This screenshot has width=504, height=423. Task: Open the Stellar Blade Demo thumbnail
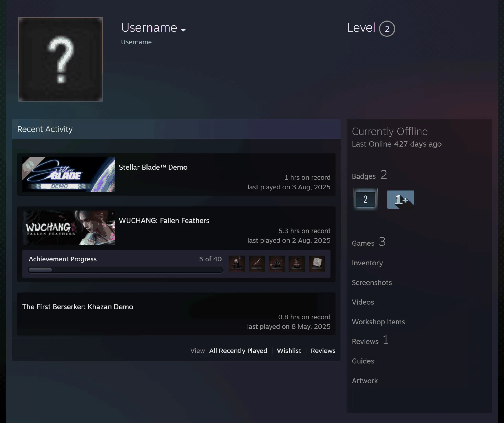click(x=69, y=174)
